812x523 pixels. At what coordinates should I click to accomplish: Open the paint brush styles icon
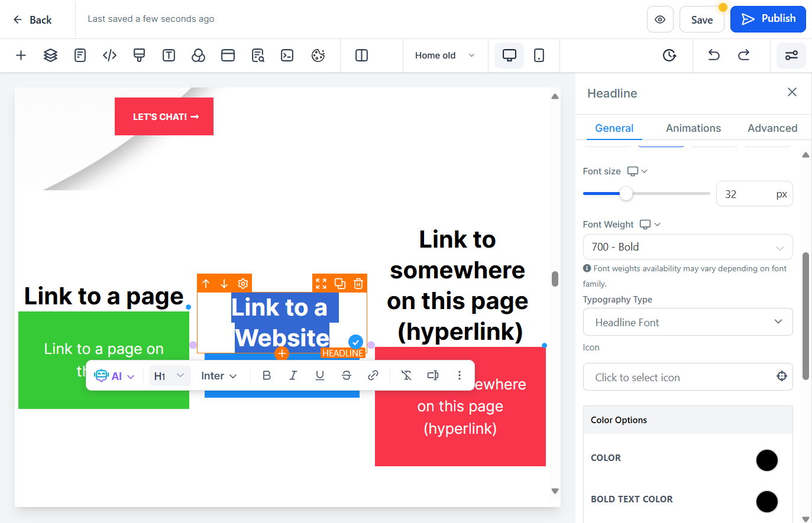pos(139,56)
